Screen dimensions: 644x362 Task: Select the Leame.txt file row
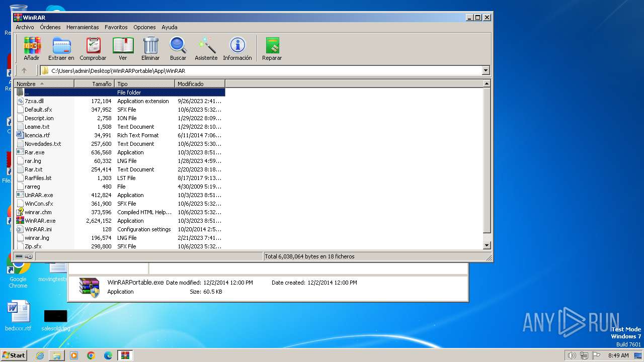click(x=120, y=127)
